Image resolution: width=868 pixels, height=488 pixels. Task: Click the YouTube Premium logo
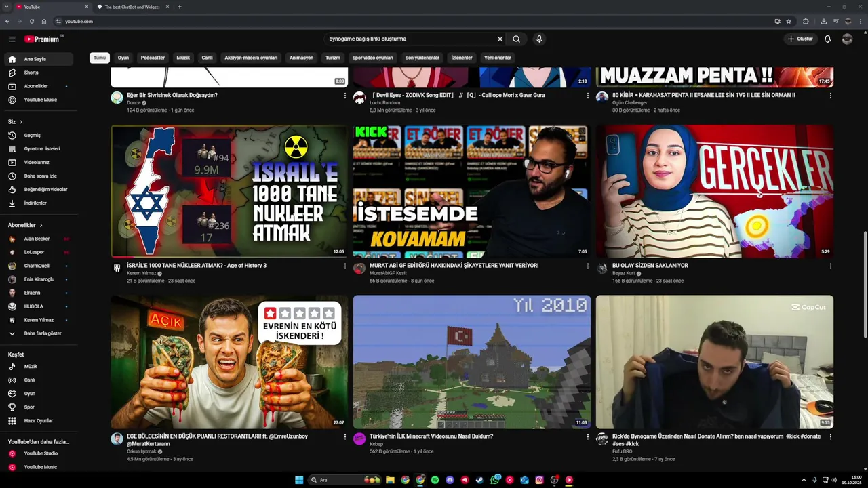tap(42, 39)
